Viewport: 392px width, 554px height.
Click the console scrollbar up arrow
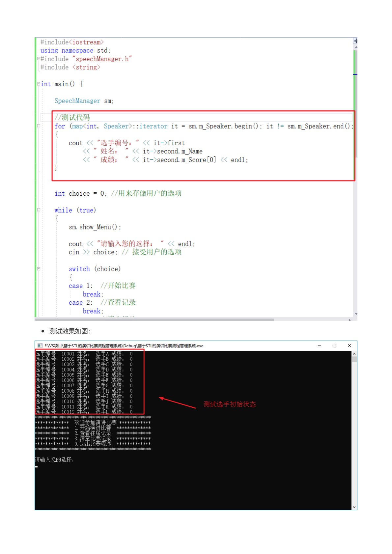tap(354, 354)
